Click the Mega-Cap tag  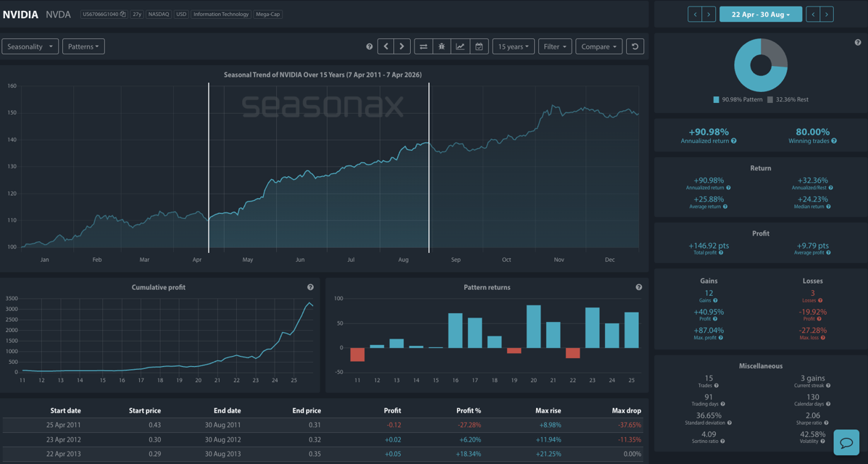(x=269, y=13)
